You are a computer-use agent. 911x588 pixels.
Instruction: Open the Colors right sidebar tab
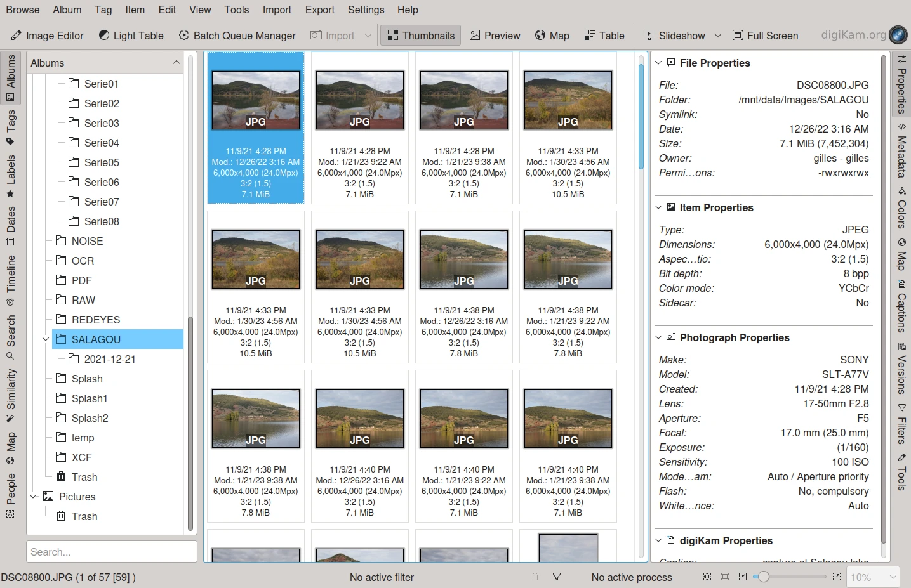[x=901, y=208]
